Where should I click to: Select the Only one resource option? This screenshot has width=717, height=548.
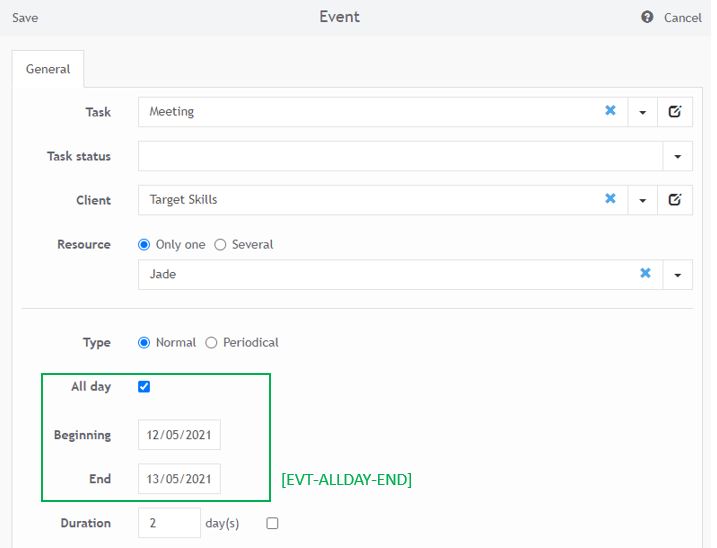point(144,245)
